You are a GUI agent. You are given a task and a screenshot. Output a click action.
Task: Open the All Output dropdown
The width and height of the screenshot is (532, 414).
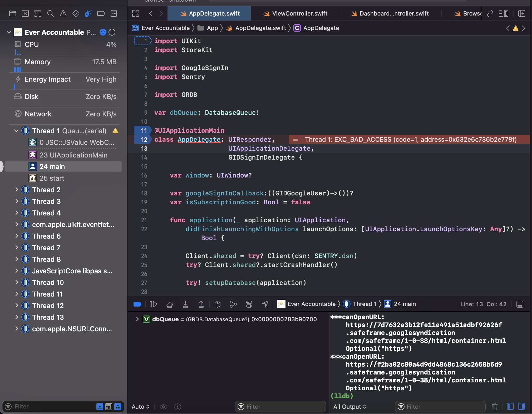349,407
